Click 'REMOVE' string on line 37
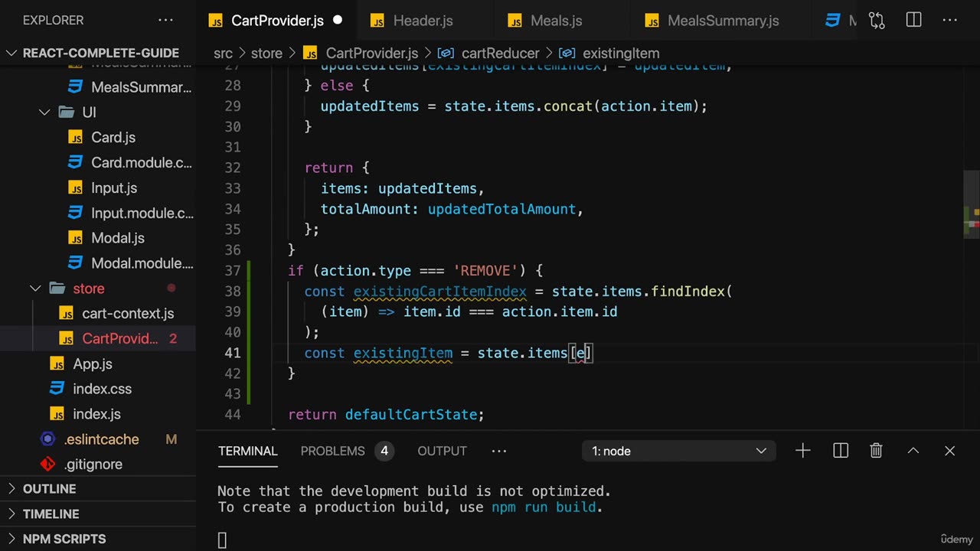This screenshot has width=980, height=551. pyautogui.click(x=486, y=270)
